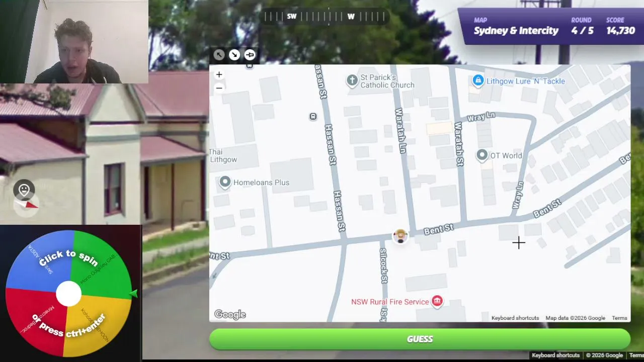The image size is (644, 362).
Task: Open the emoji reaction button over street view
Action: point(24,190)
